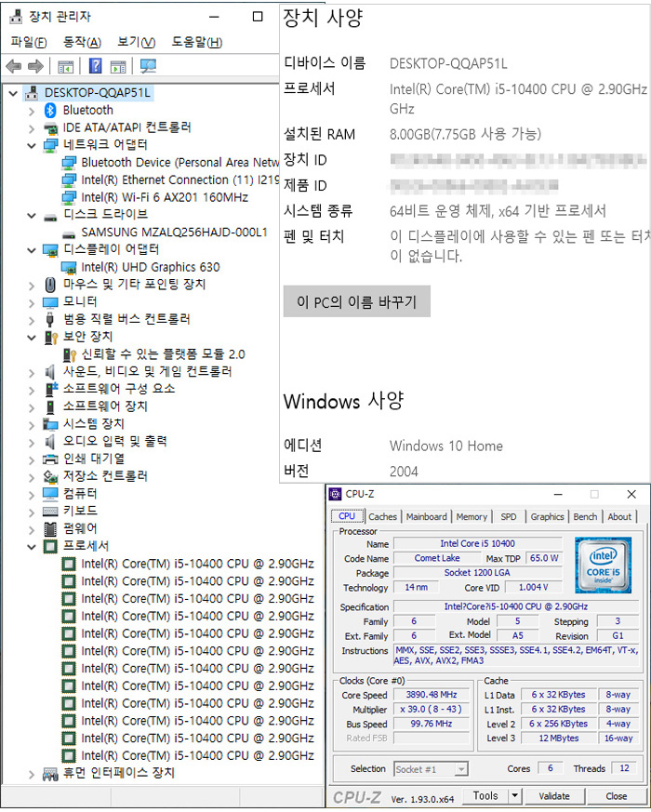Image resolution: width=651 pixels, height=812 pixels.
Task: Switch to the SPD tab in CPU-Z
Action: coord(508,517)
